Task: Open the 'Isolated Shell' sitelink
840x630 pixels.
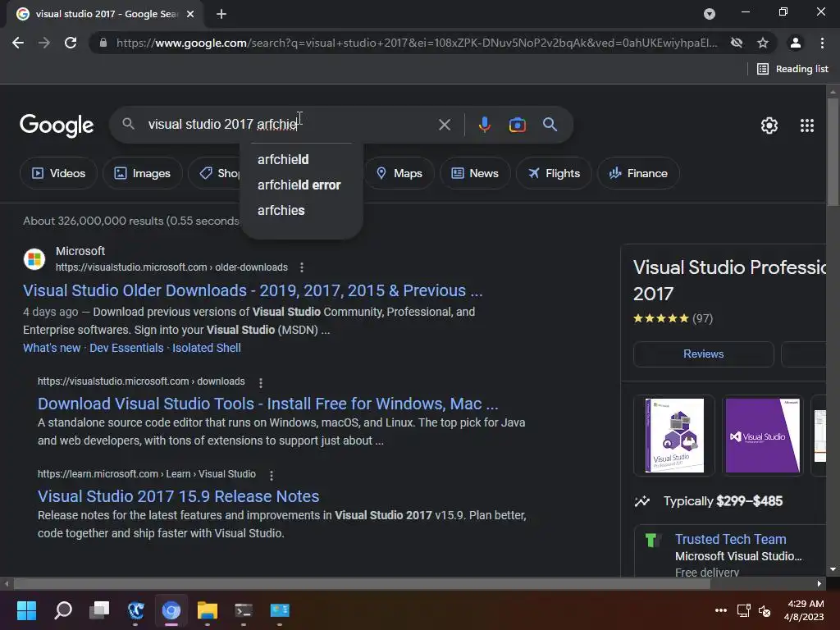Action: [206, 348]
